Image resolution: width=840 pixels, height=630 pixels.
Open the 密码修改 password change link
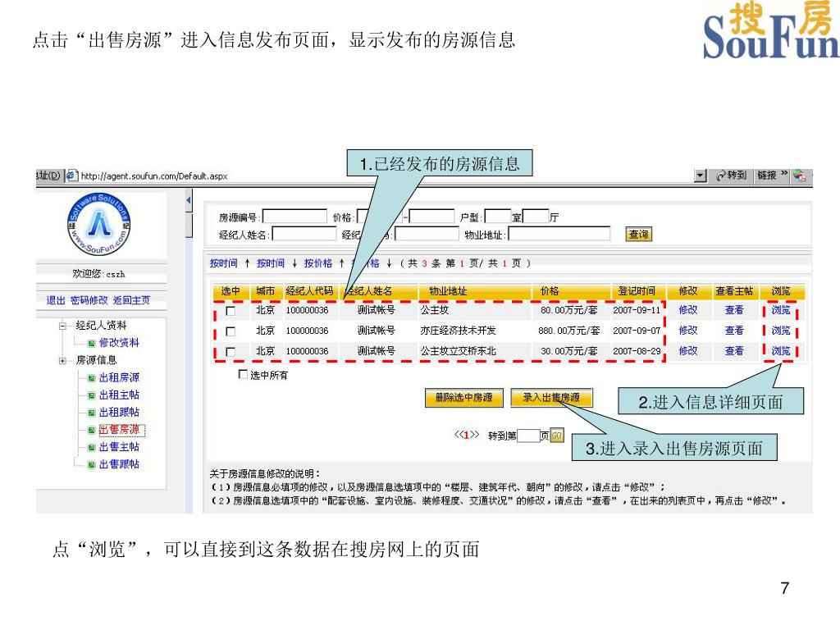coord(89,300)
